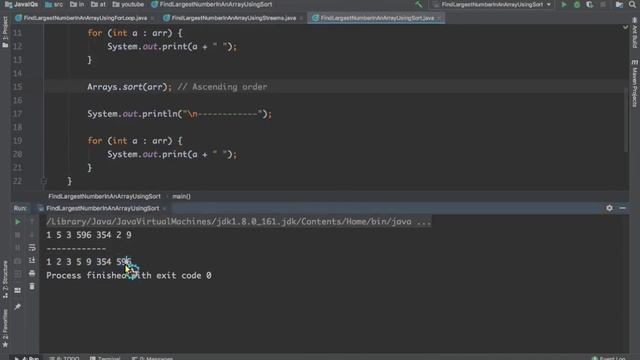Open the Terminal tool window tab

105,358
